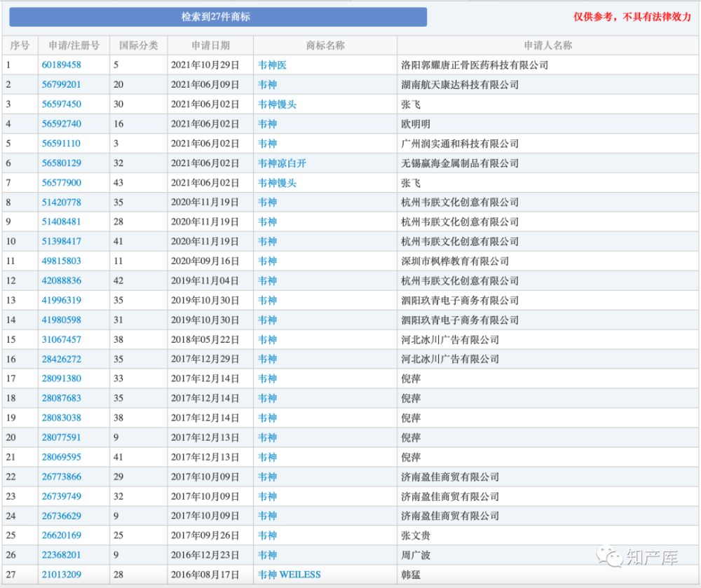Screen dimensions: 701x588
Task: Open application number 28087683
Action: tap(61, 399)
